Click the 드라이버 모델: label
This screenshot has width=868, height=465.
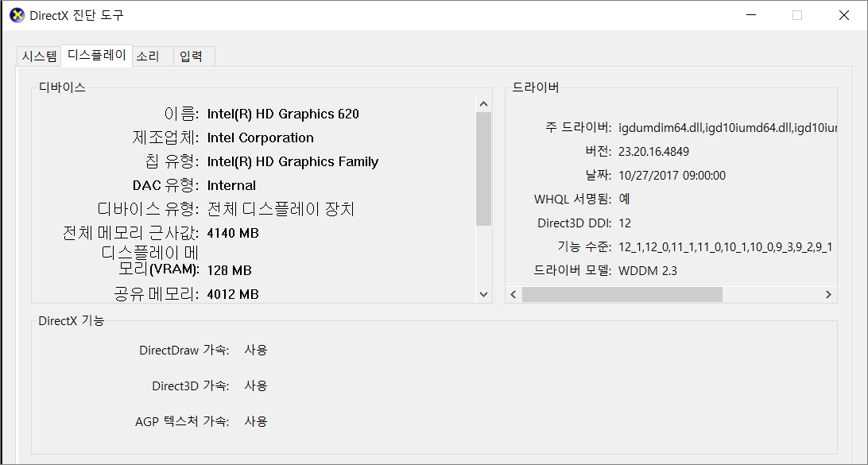(572, 271)
